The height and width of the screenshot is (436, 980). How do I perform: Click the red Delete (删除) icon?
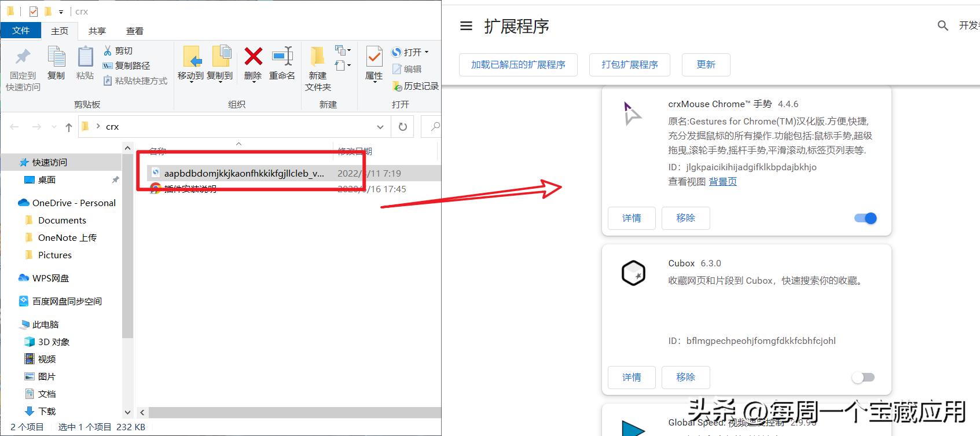pos(253,57)
